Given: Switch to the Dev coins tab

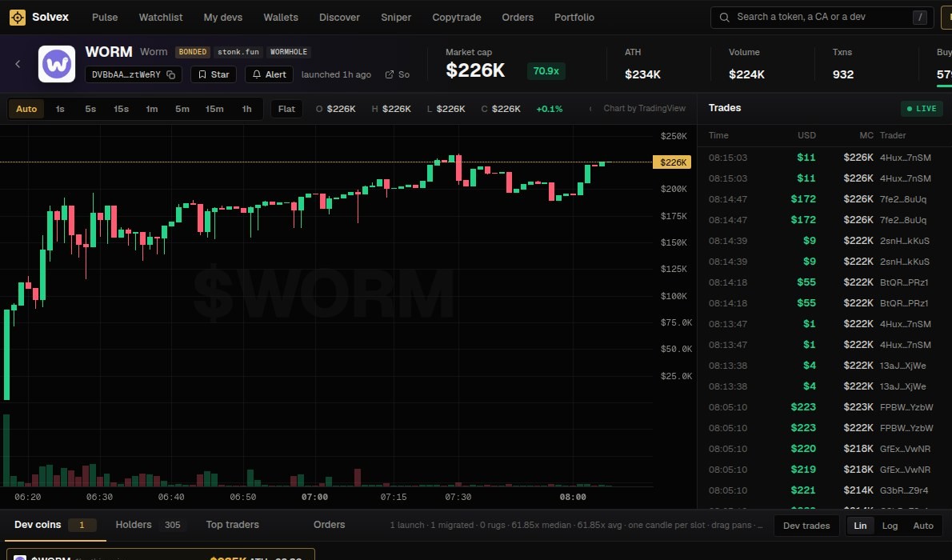Looking at the screenshot, I should (54, 525).
